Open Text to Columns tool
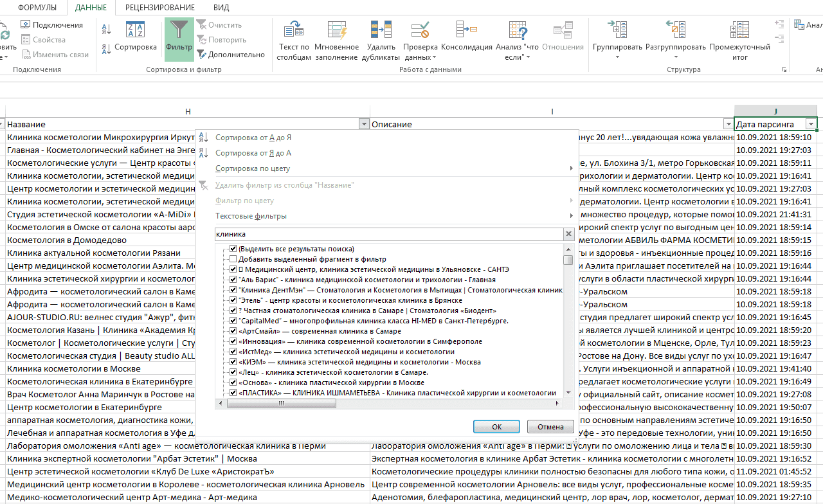Viewport: 823px width, 504px height. pos(294,40)
